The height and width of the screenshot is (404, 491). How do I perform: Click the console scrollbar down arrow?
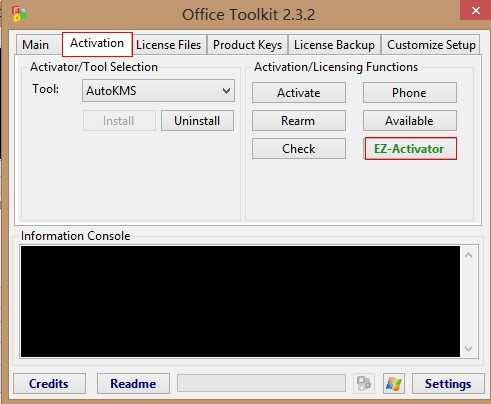click(x=469, y=349)
